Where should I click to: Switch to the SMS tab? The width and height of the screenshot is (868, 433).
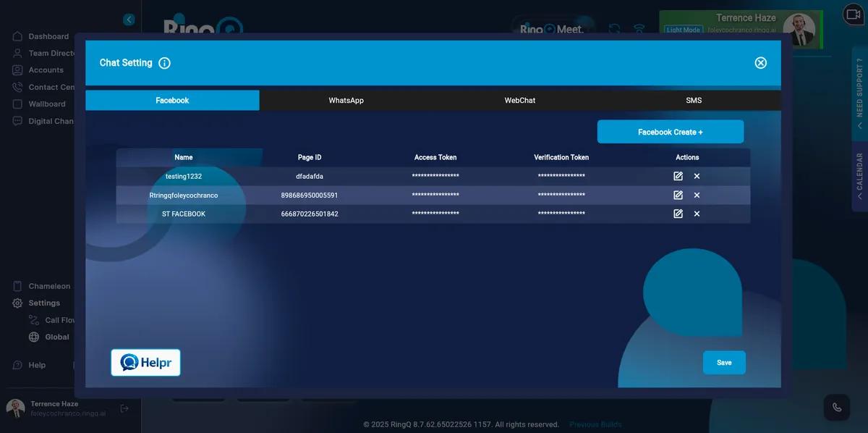(694, 101)
